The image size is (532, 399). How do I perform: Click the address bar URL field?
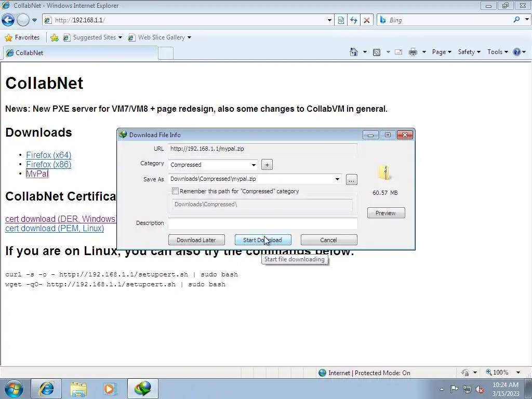click(x=188, y=20)
